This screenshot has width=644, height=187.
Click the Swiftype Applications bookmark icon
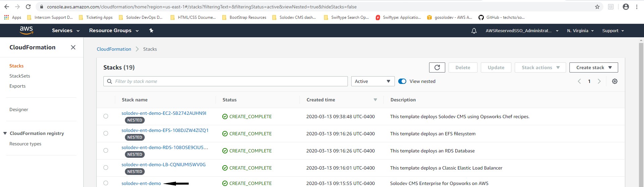tap(378, 17)
